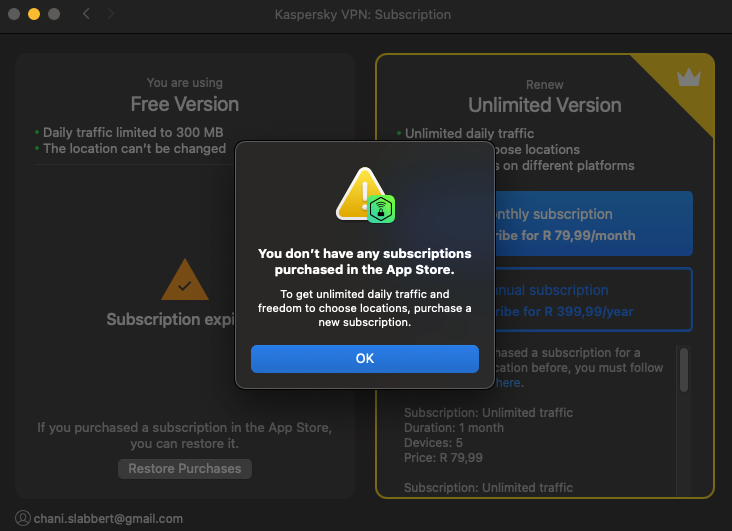This screenshot has height=531, width=732.
Task: Confirm the dialog with the OK button
Action: (x=365, y=359)
